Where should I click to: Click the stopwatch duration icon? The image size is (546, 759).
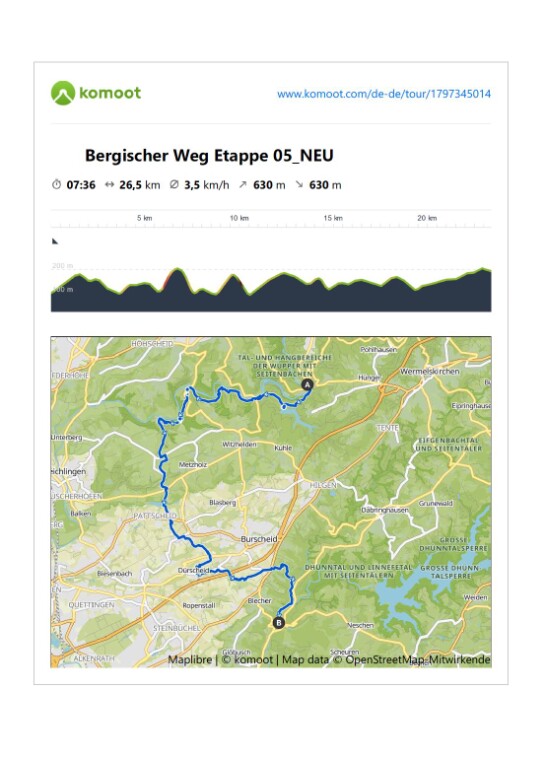click(57, 184)
